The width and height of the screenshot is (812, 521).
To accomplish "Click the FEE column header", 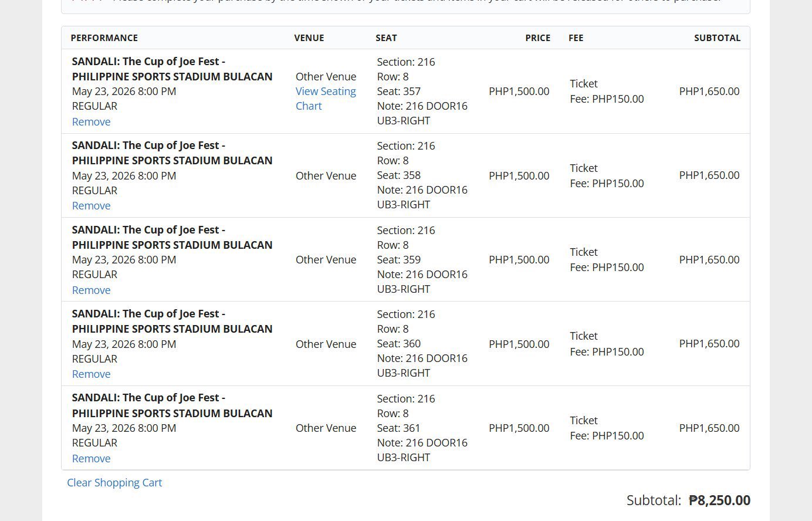I will (576, 38).
